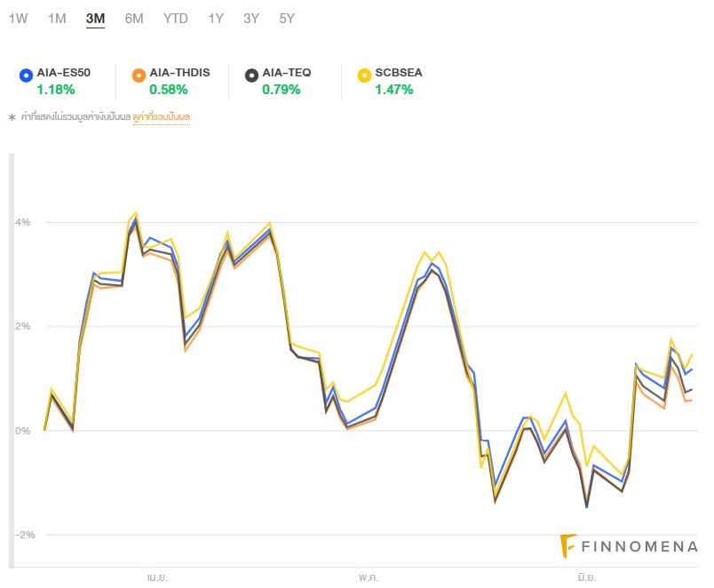Viewport: 714px width, 588px height.
Task: Click the AIA-TEQ fund label
Action: 287,73
